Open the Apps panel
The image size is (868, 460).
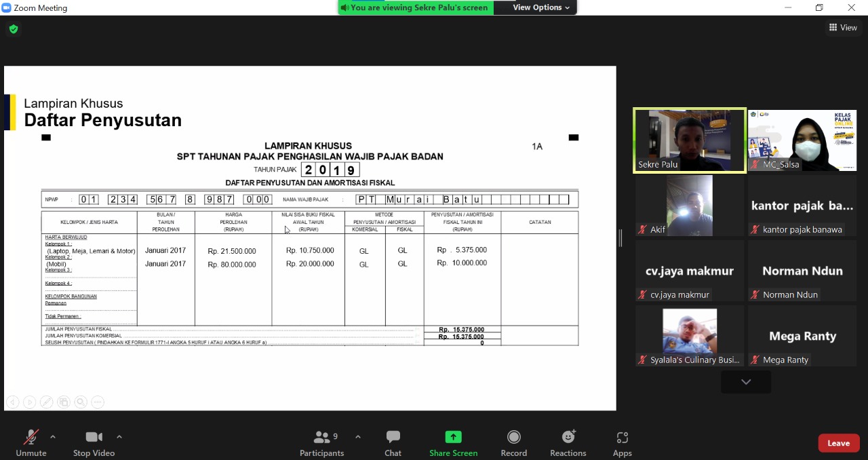(x=622, y=438)
